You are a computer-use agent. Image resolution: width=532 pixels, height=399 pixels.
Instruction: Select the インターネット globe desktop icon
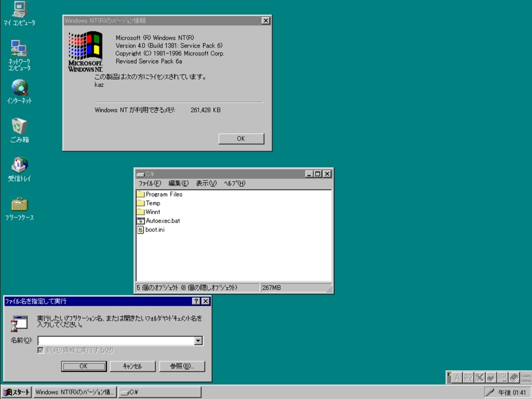[x=20, y=87]
